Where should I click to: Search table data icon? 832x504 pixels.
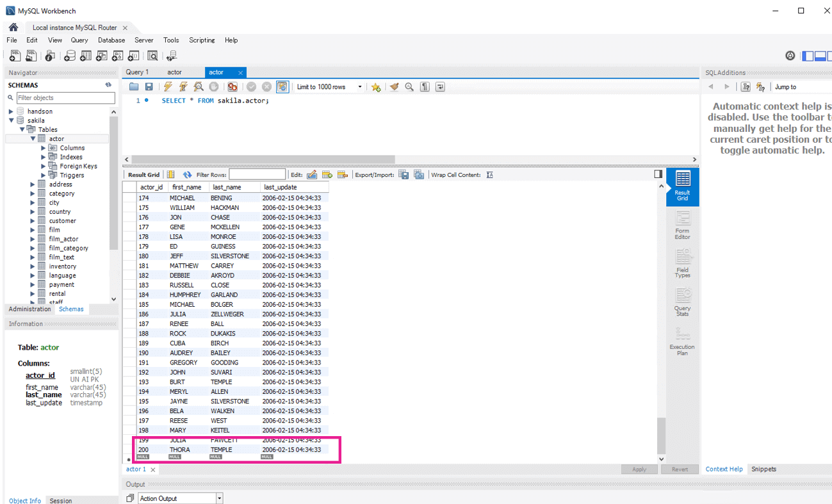coord(152,56)
